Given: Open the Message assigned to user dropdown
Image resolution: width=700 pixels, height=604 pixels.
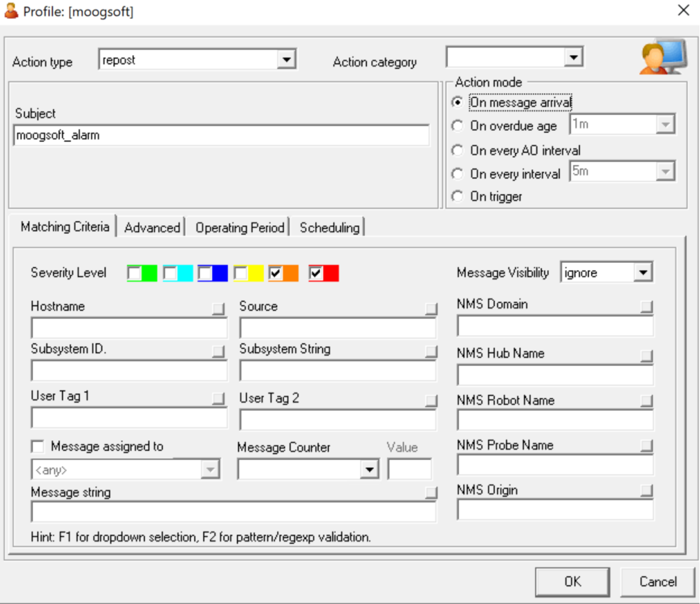Looking at the screenshot, I should click(x=210, y=470).
